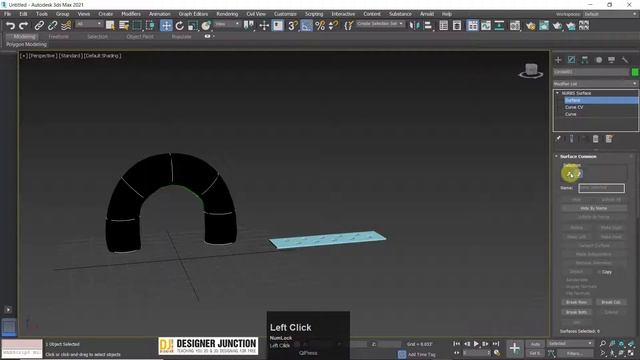
Task: Switch to the Hierarchy command panel tab
Action: 584,60
